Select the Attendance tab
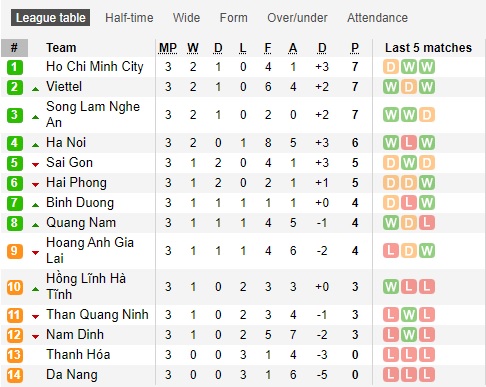 (377, 18)
